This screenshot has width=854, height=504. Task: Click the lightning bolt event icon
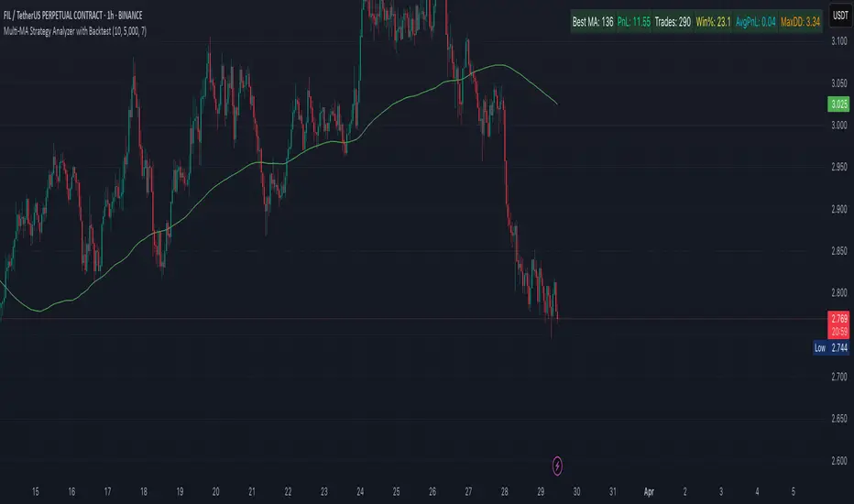click(560, 464)
